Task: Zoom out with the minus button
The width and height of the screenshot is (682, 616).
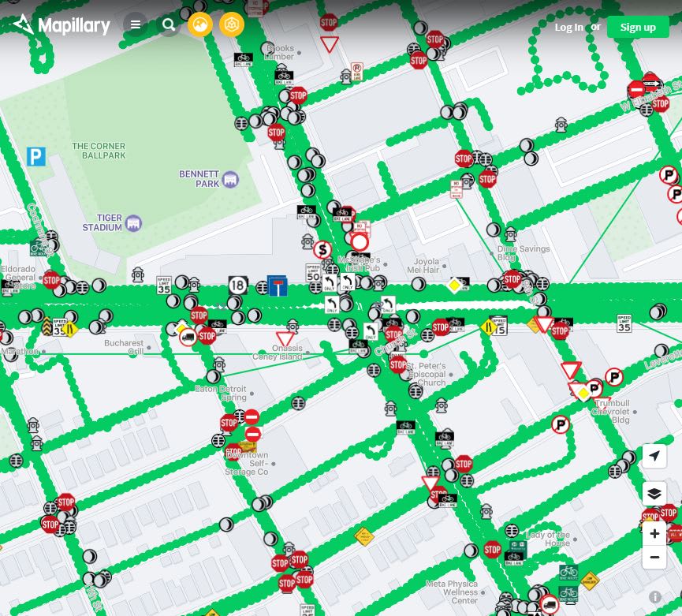Action: pos(654,558)
